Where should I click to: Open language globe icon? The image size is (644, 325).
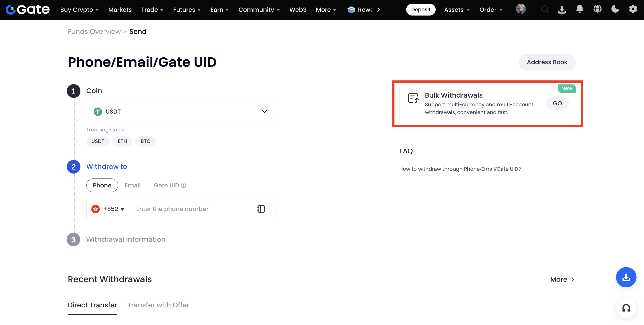point(597,9)
